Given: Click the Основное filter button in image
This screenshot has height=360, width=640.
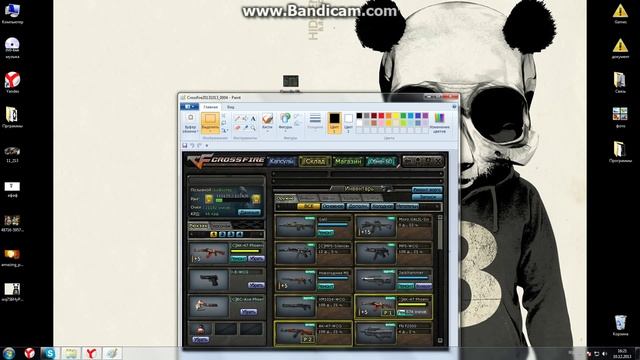Looking at the screenshot, I should click(333, 207).
